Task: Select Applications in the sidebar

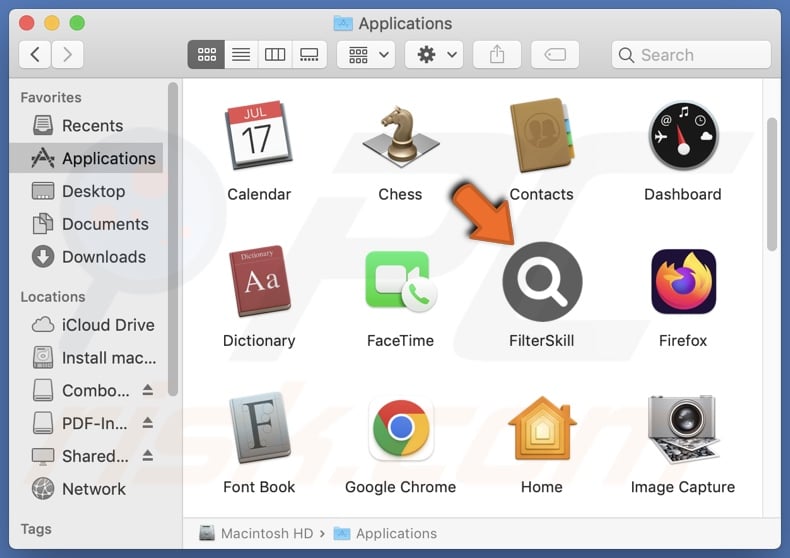Action: (86, 158)
